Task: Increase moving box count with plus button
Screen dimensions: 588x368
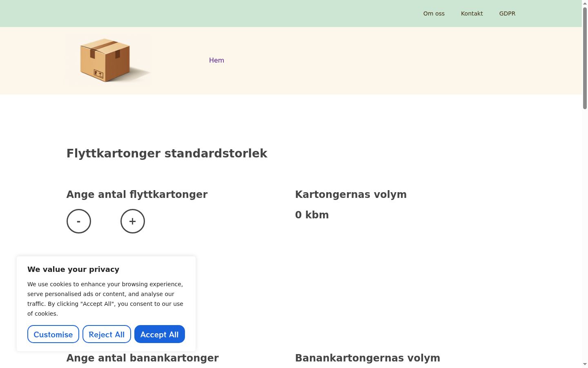Action: (133, 221)
